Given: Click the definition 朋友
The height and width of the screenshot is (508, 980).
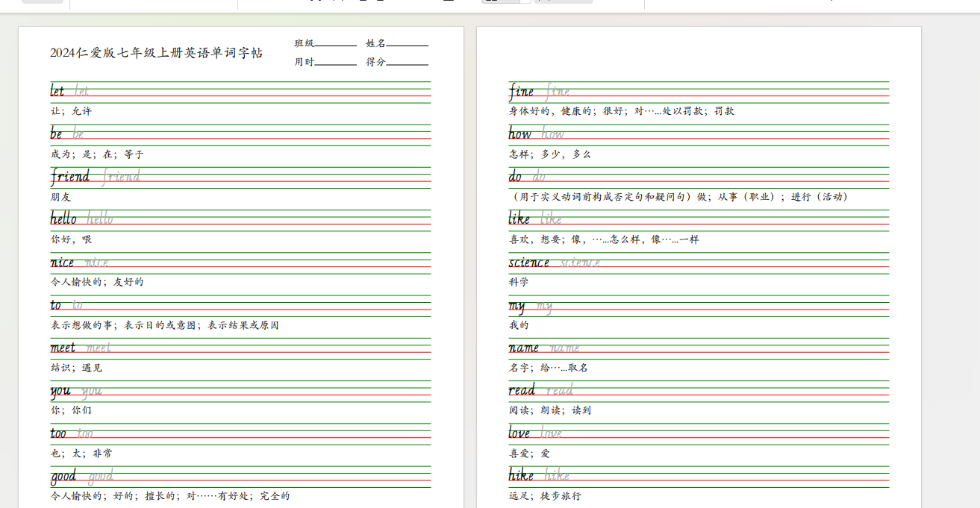Looking at the screenshot, I should pyautogui.click(x=60, y=197).
